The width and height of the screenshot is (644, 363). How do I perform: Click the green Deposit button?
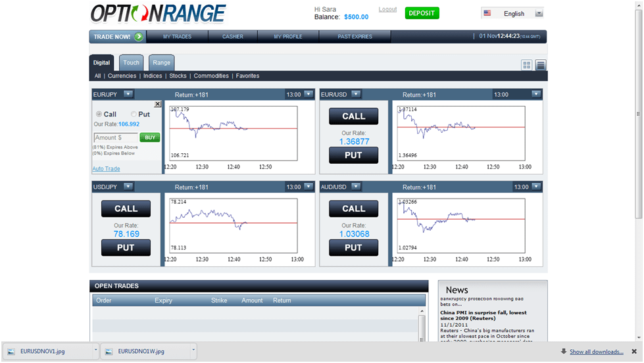click(422, 13)
